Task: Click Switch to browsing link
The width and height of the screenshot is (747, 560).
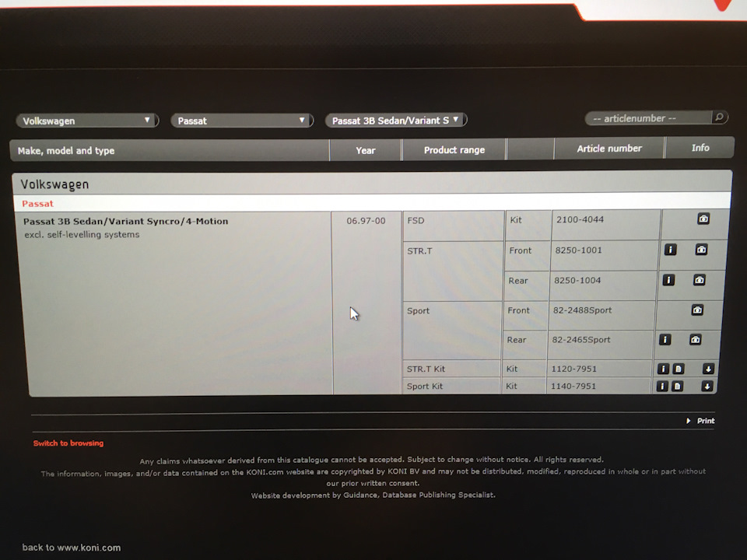Action: (x=68, y=443)
